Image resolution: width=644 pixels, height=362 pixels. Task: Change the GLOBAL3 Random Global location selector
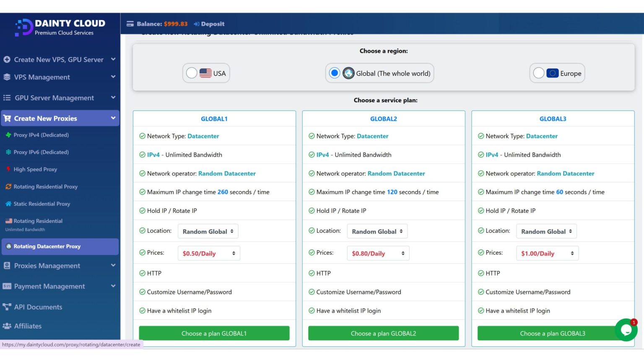(x=546, y=231)
